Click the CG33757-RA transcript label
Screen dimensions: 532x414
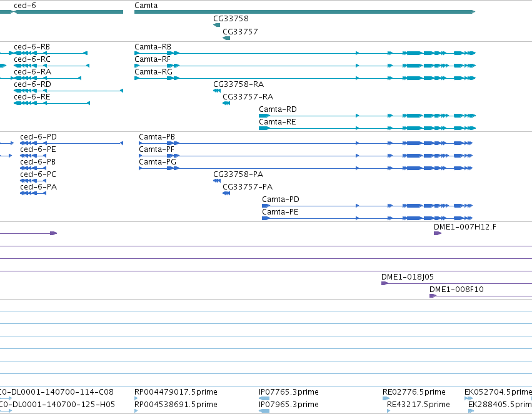coord(248,97)
